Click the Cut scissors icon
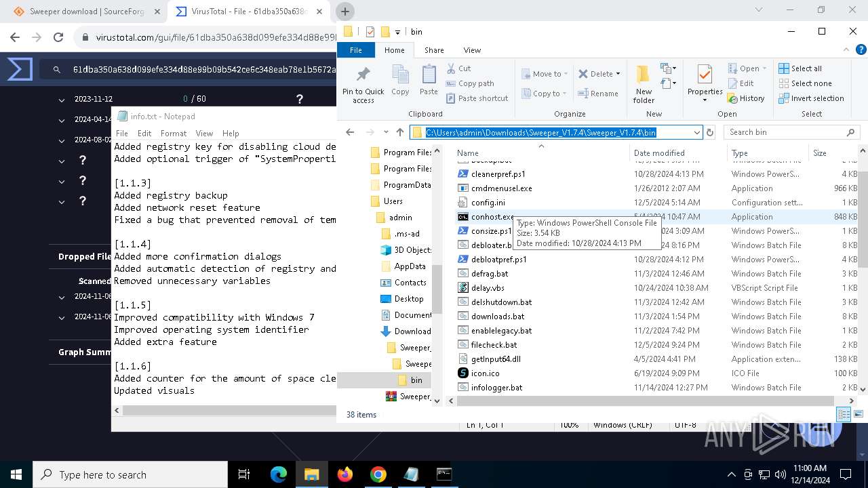This screenshot has height=488, width=868. 451,68
